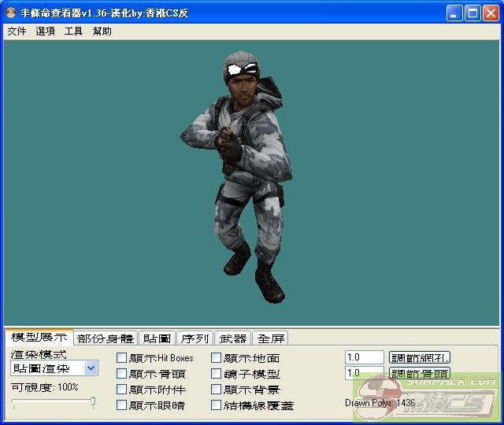Click the mesh scale input field

click(x=364, y=357)
